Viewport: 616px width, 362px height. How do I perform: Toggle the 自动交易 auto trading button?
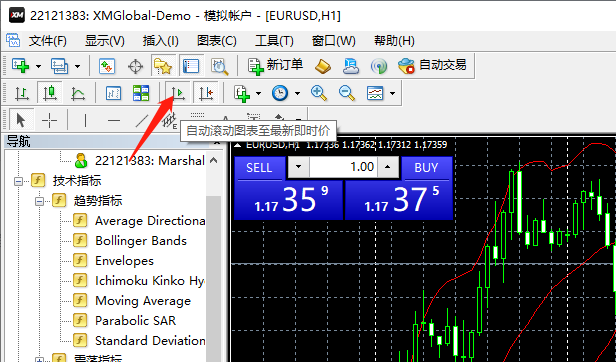(x=432, y=66)
